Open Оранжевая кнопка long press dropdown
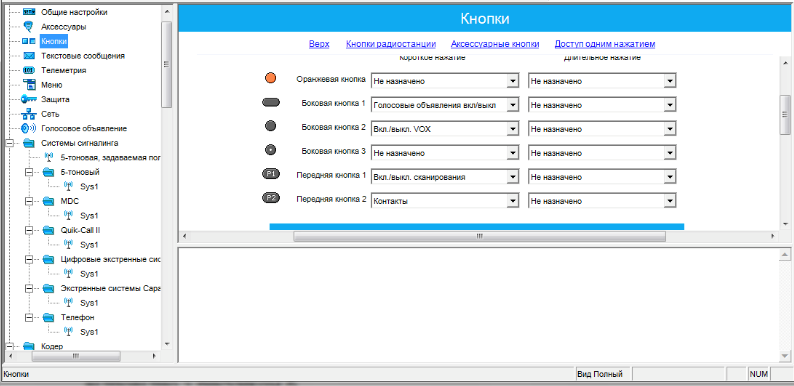The image size is (794, 386). pyautogui.click(x=670, y=81)
